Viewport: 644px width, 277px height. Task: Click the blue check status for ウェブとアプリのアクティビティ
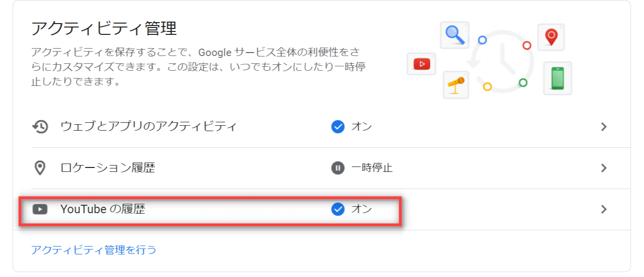tap(338, 127)
